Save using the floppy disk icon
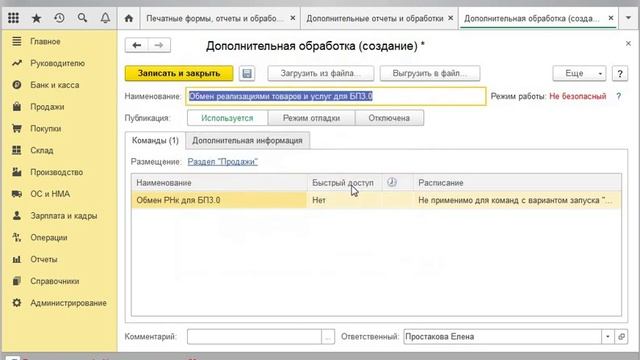 247,73
